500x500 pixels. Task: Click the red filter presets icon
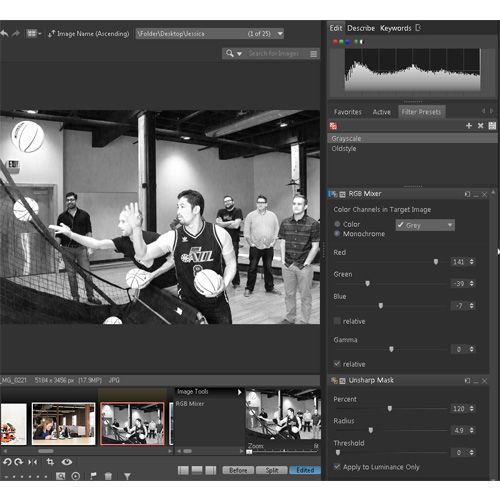click(333, 126)
